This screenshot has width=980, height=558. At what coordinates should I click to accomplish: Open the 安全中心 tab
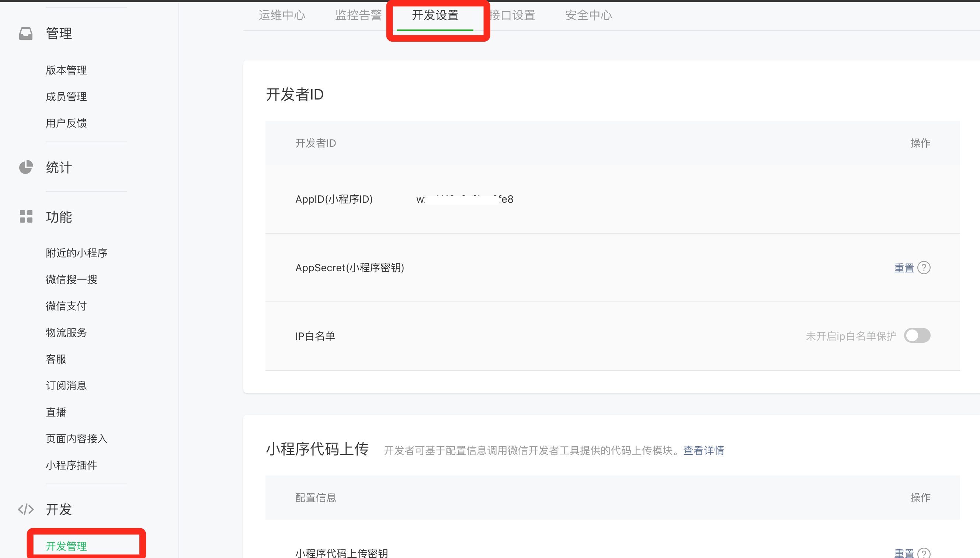click(x=588, y=15)
